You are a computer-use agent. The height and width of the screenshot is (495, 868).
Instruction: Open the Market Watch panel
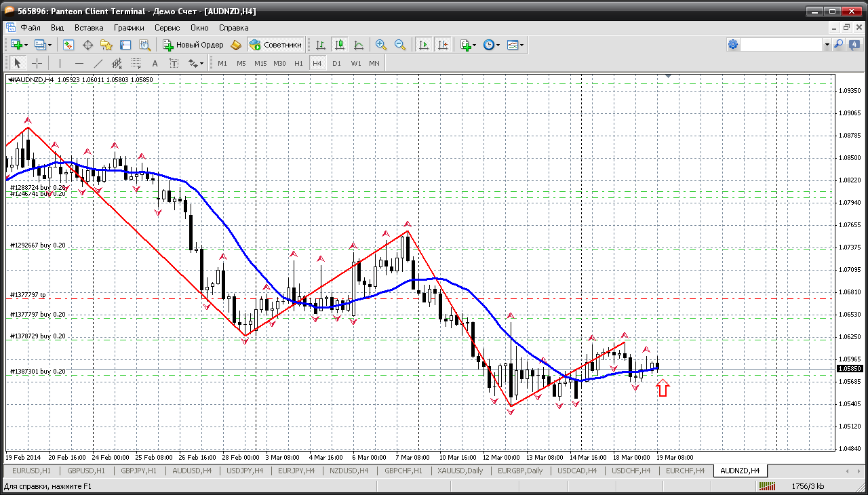click(68, 45)
